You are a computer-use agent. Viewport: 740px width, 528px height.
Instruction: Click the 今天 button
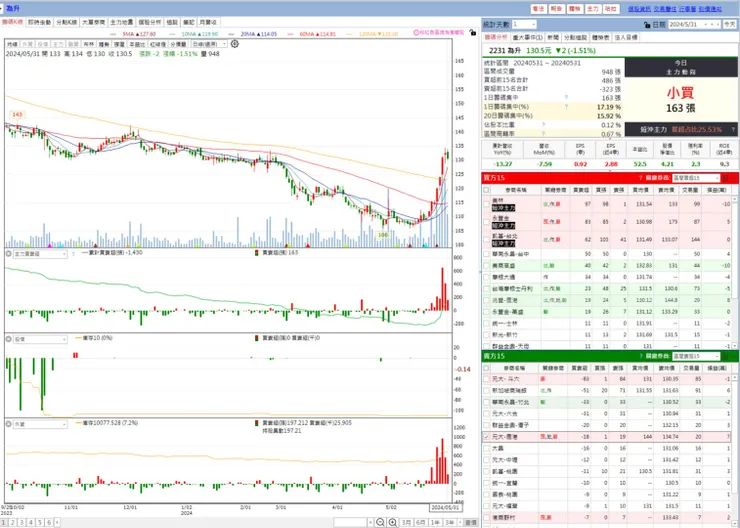(729, 25)
